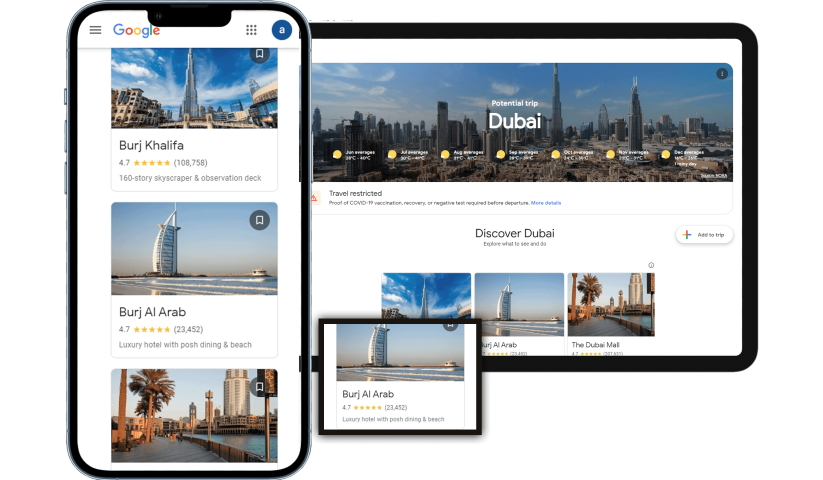Click the 'Potential trip' label
The width and height of the screenshot is (823, 480).
[514, 103]
